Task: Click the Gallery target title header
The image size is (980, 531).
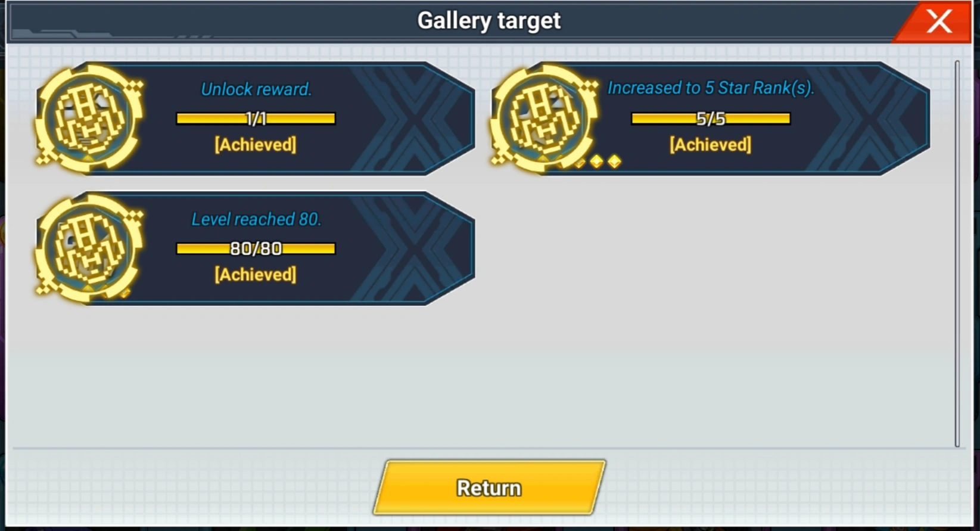Action: point(489,21)
